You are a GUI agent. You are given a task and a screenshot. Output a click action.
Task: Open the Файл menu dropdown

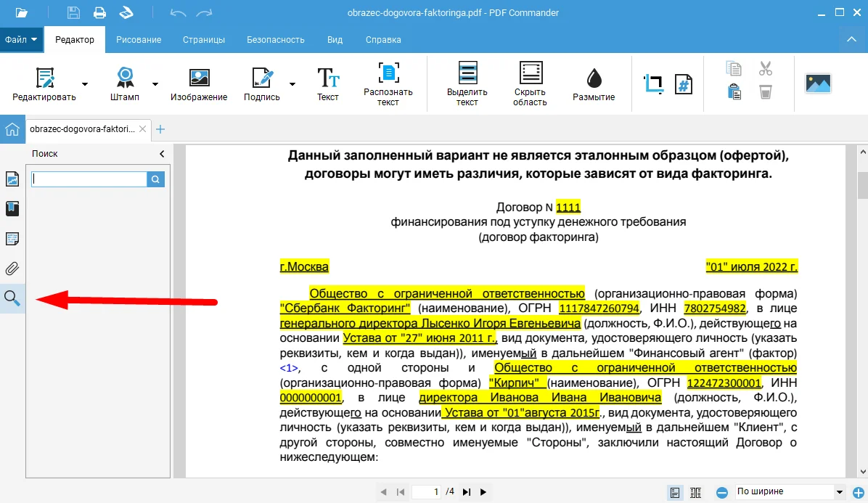(x=21, y=40)
